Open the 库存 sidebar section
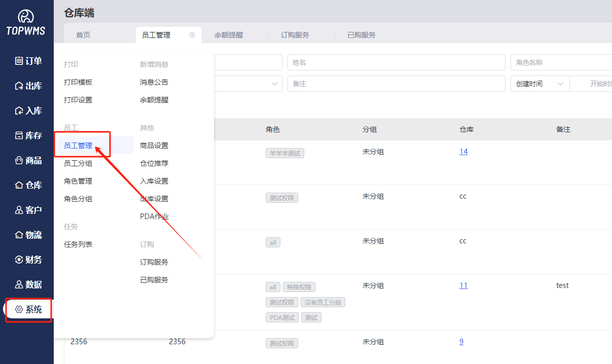Screen dimensions: 612x364 pos(28,135)
